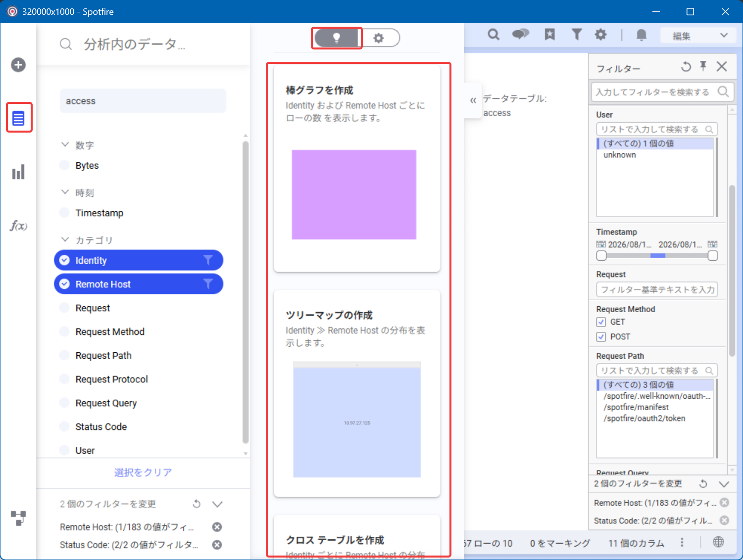Select the Bytes column
The image size is (743, 560).
(87, 166)
